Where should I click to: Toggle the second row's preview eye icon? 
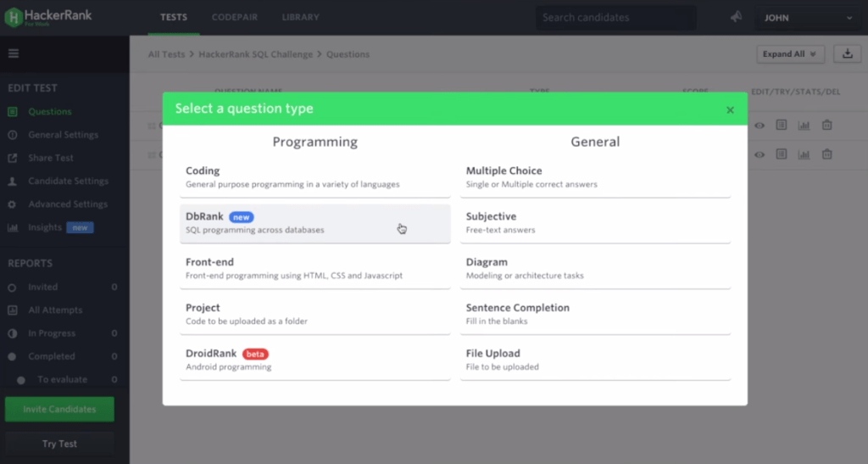[x=759, y=154]
